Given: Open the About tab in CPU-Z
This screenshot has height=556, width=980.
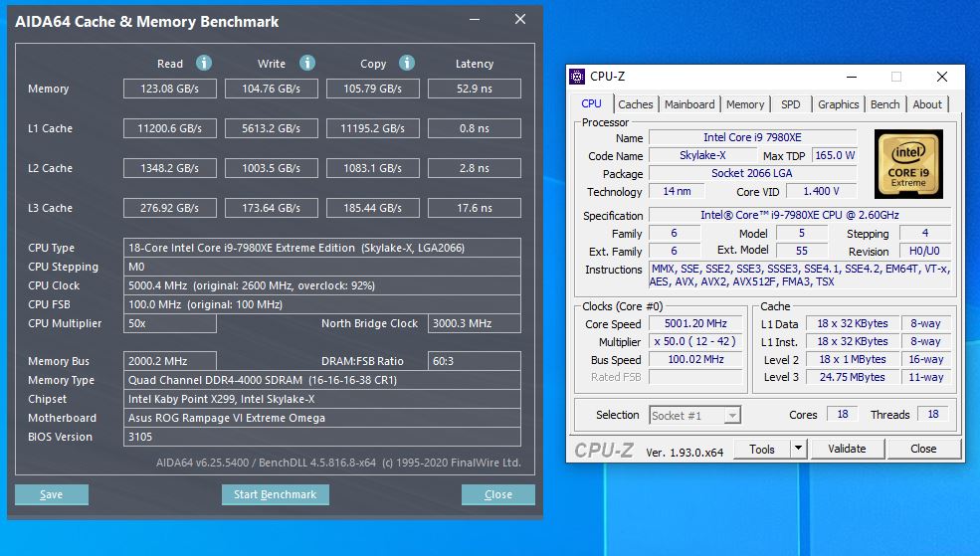Looking at the screenshot, I should 927,104.
